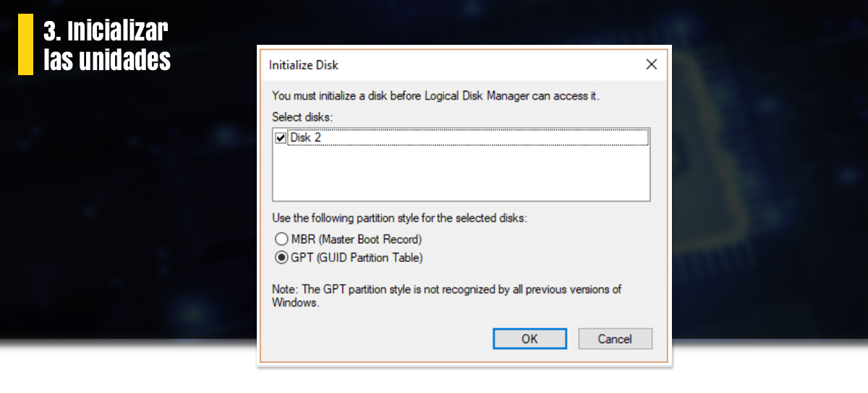Click the '3. Inicializar las unidades' heading
The image size is (868, 393).
(x=106, y=45)
